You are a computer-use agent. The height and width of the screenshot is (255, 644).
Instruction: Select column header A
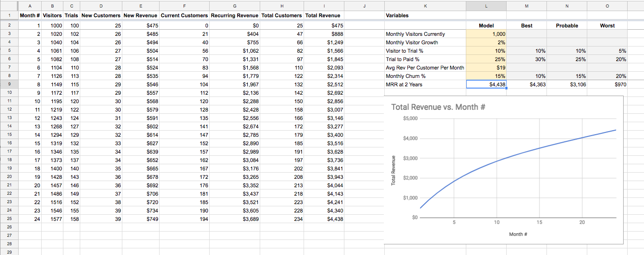[x=30, y=6]
